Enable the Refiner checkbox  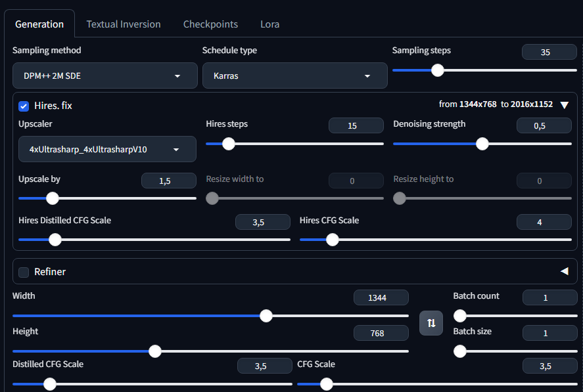tap(24, 272)
